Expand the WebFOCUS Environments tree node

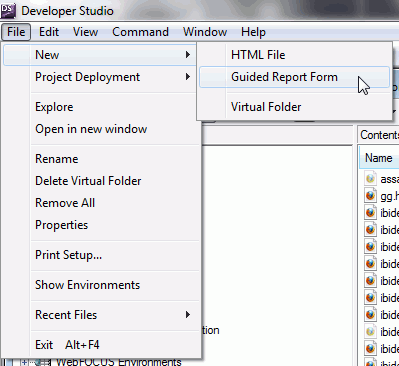point(24,362)
